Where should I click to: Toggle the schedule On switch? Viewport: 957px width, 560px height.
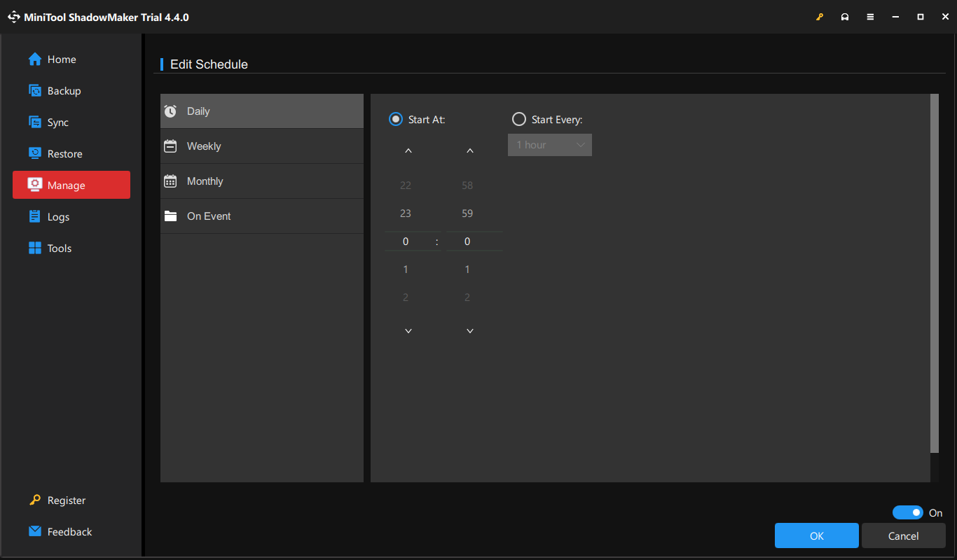908,513
